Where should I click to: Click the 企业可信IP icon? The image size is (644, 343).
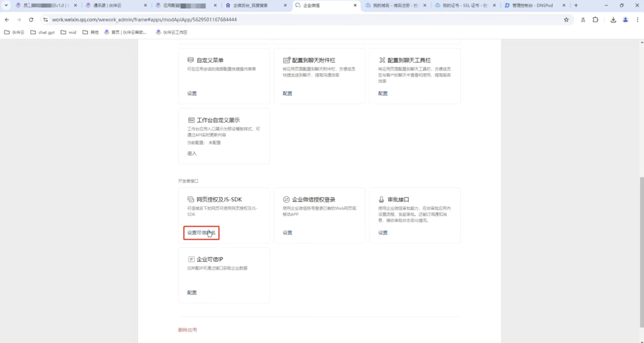(191, 260)
